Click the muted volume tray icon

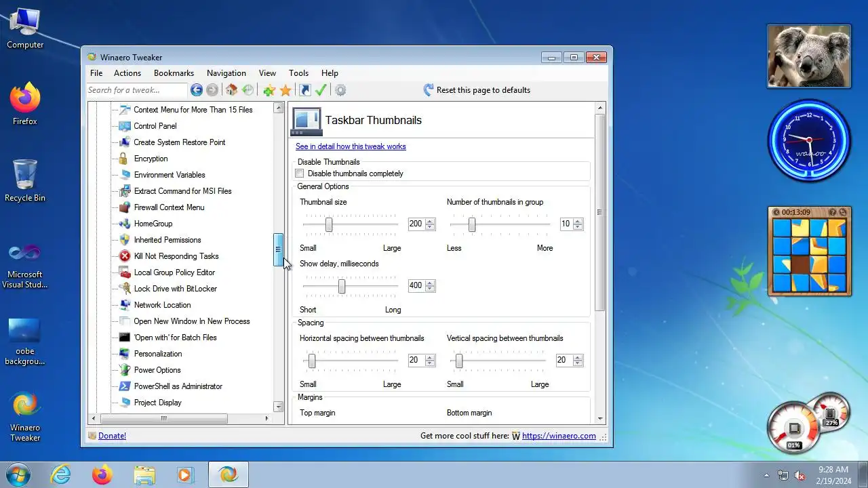tap(800, 475)
